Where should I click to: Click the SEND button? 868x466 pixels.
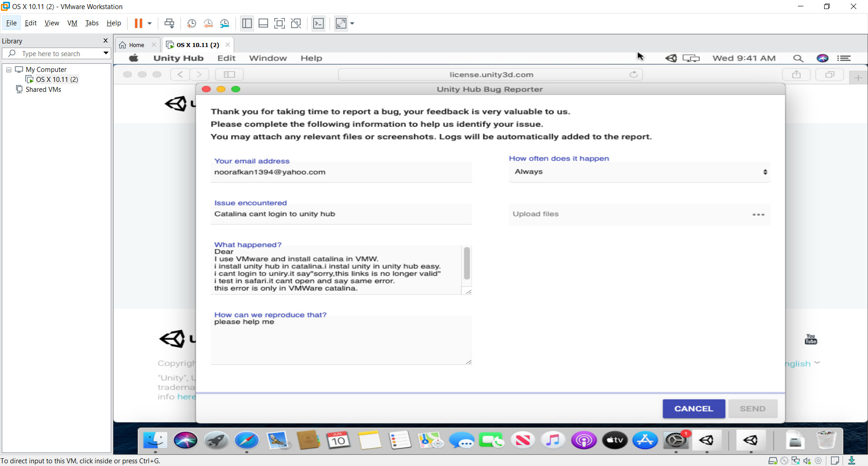[x=753, y=409]
